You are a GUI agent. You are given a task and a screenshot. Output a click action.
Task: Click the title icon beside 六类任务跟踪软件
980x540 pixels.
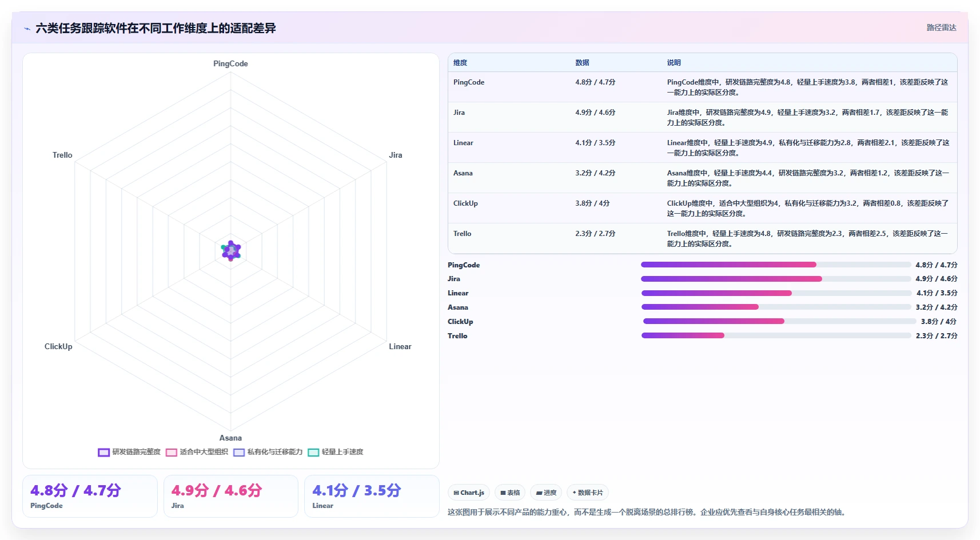coord(27,29)
